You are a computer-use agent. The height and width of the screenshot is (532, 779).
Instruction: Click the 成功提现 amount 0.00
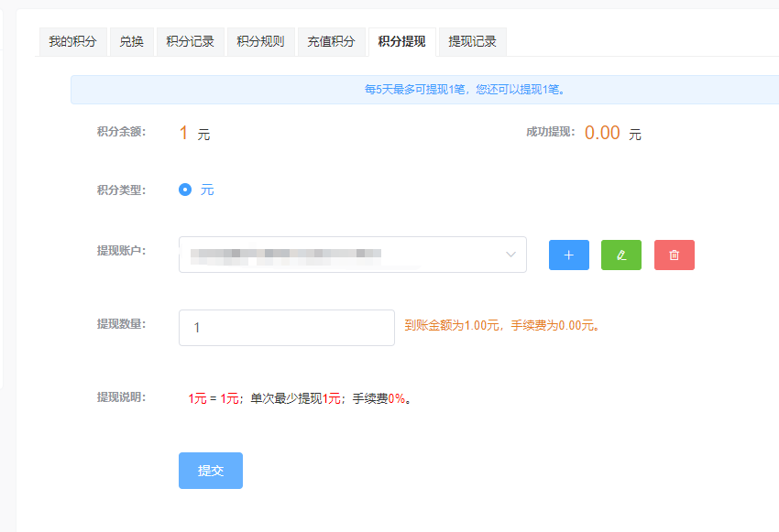pyautogui.click(x=602, y=133)
